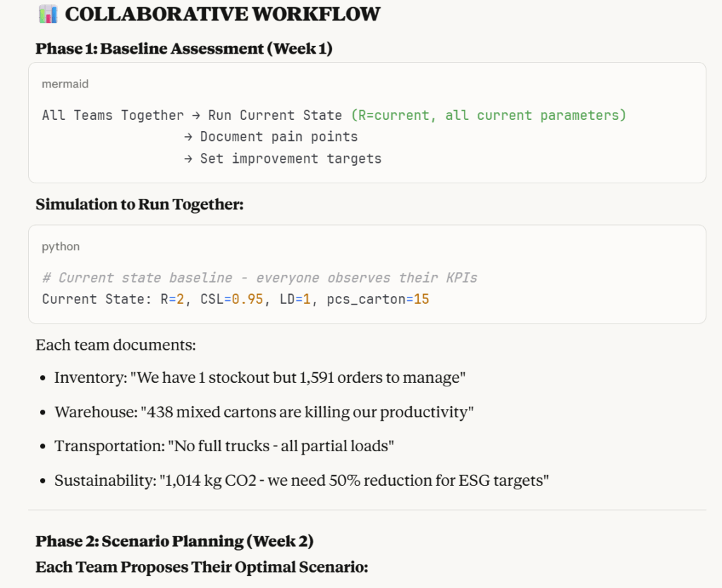The image size is (722, 588).
Task: Select the Phase 1: Baseline Assessment heading
Action: pyautogui.click(x=184, y=49)
